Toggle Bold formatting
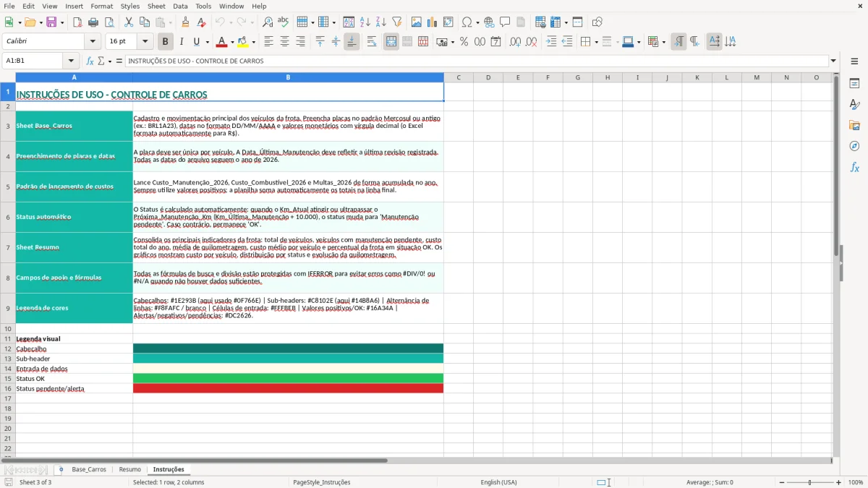 (x=165, y=42)
